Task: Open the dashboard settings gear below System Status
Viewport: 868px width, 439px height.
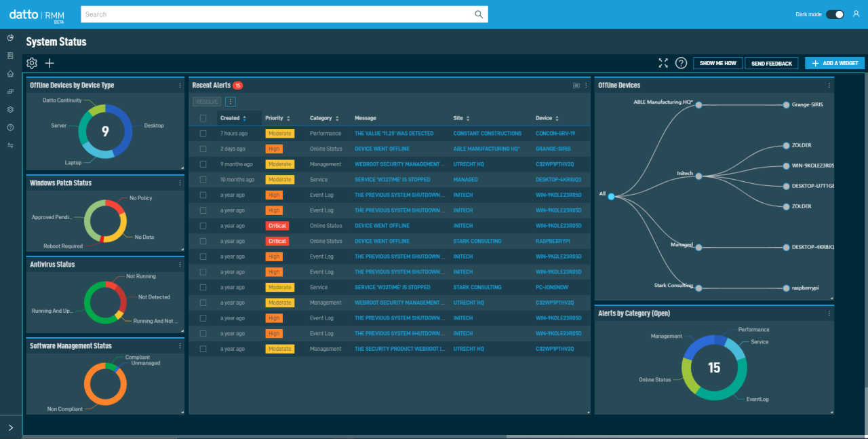Action: pyautogui.click(x=32, y=63)
